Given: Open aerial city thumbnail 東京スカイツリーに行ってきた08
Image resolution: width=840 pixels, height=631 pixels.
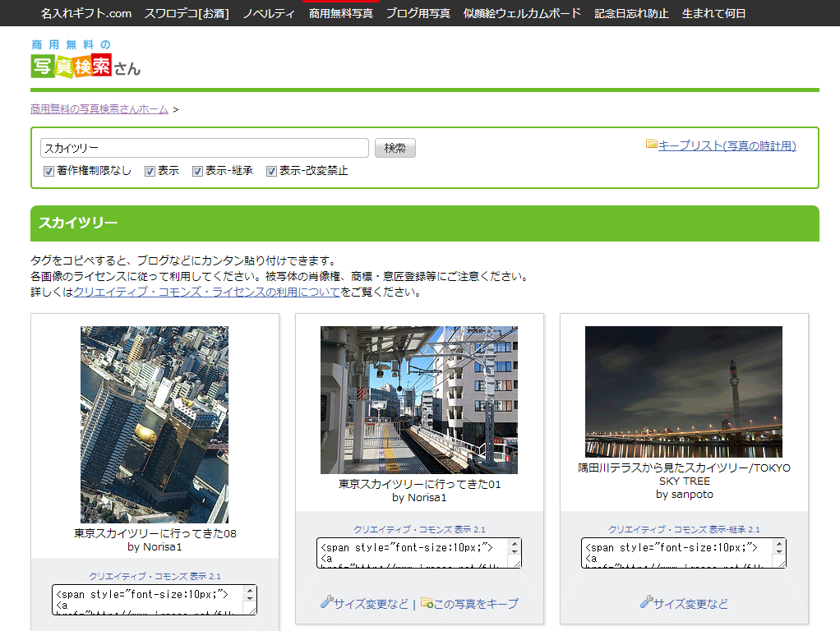Looking at the screenshot, I should [x=155, y=424].
